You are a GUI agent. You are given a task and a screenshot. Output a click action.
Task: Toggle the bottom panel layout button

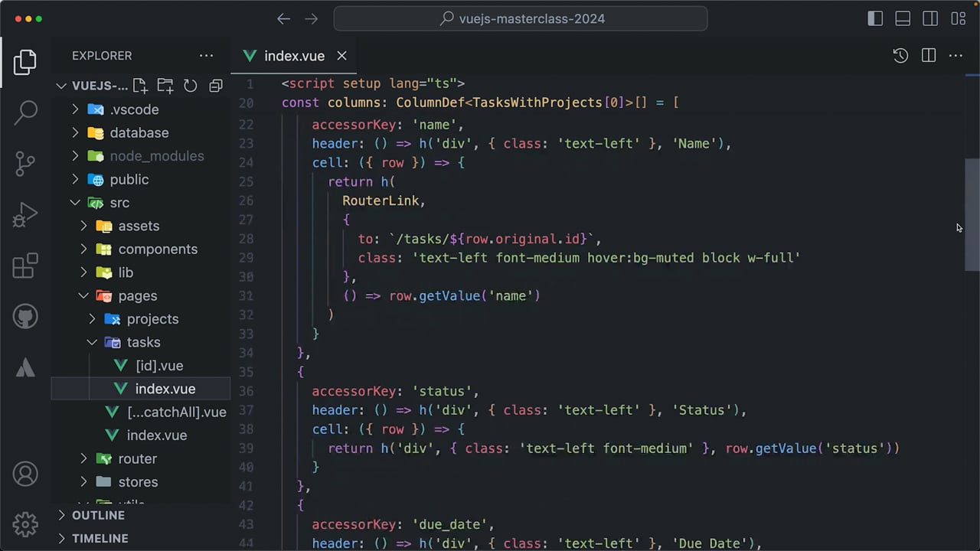tap(903, 19)
